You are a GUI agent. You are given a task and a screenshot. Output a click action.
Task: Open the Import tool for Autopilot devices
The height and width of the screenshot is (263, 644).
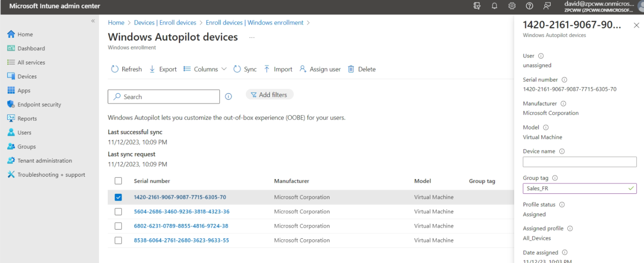[x=267, y=69]
